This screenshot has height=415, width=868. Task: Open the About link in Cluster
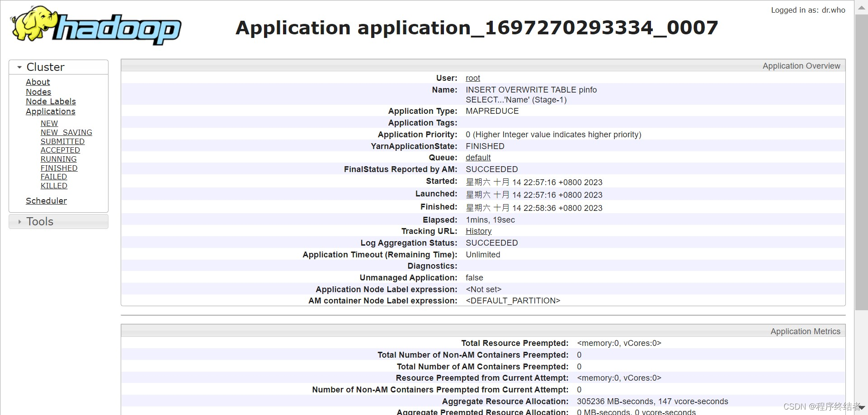pyautogui.click(x=38, y=82)
